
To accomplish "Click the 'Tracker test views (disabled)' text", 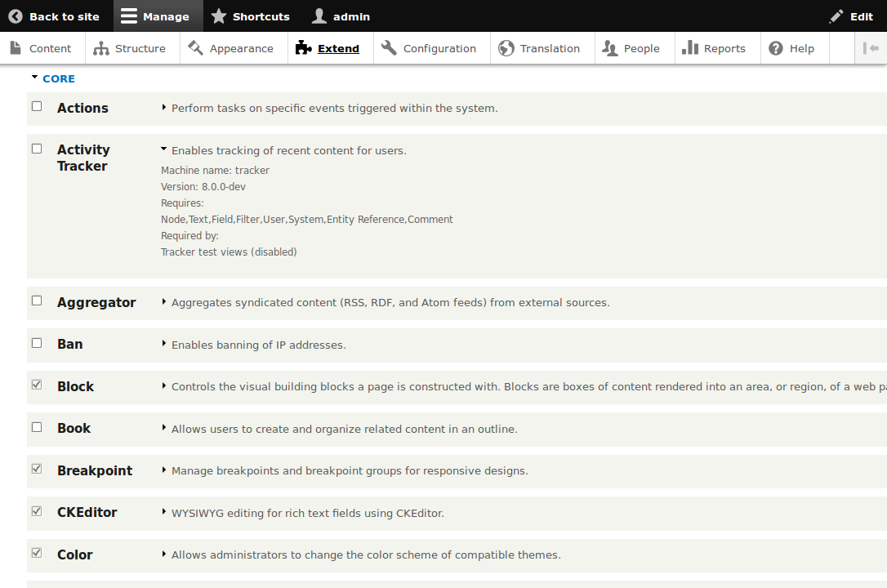I will tap(229, 252).
